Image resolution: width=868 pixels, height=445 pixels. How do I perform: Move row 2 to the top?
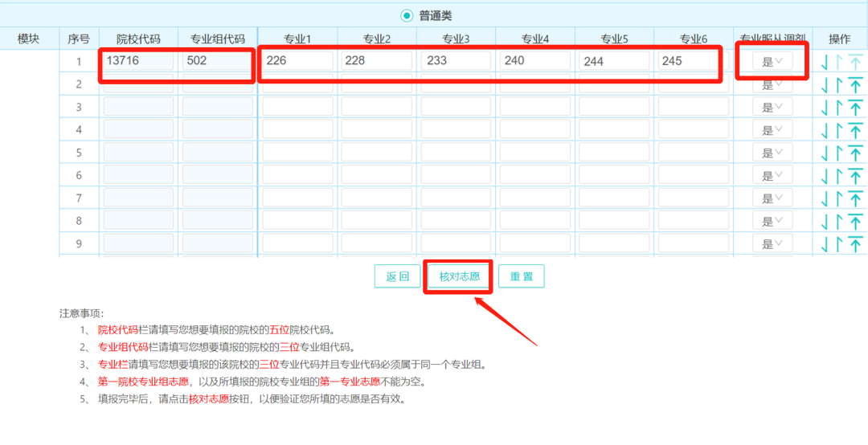[x=856, y=84]
